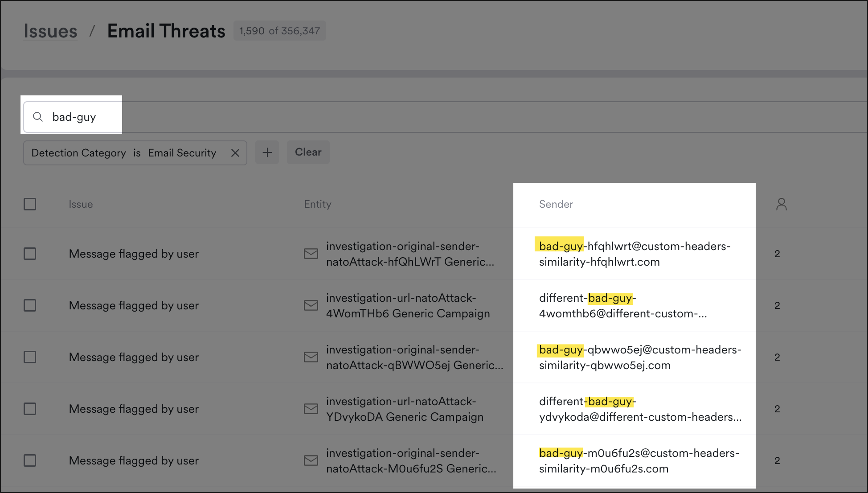Add a new filter with plus button
Screen dimensions: 868x493
pos(267,152)
